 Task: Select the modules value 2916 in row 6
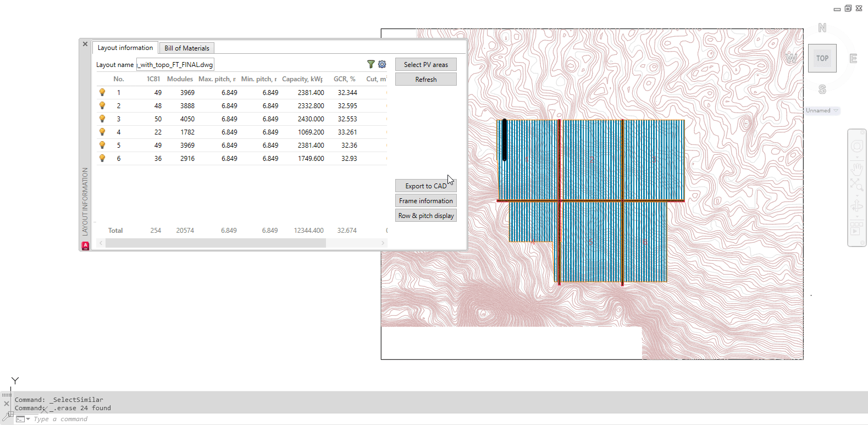point(187,158)
